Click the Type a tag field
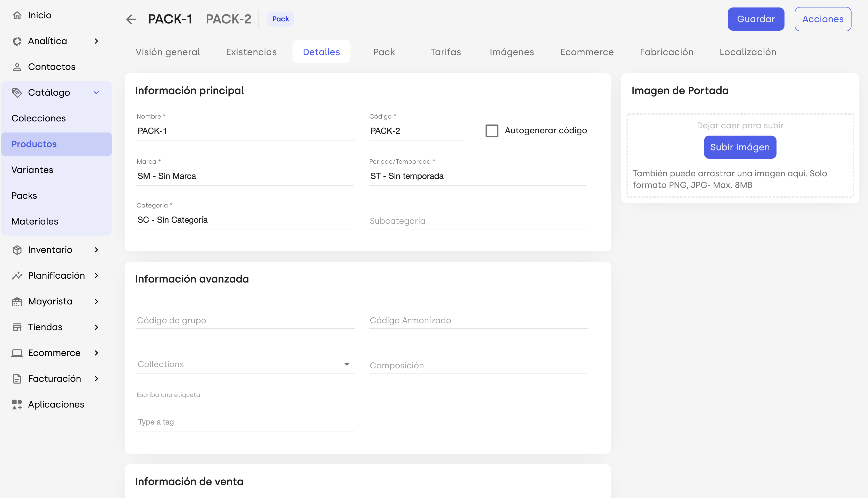868x498 pixels. [245, 422]
